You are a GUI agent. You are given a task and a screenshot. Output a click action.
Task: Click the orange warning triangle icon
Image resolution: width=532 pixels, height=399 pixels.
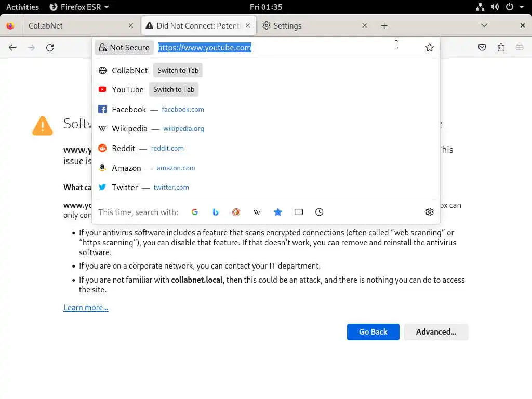click(x=43, y=126)
